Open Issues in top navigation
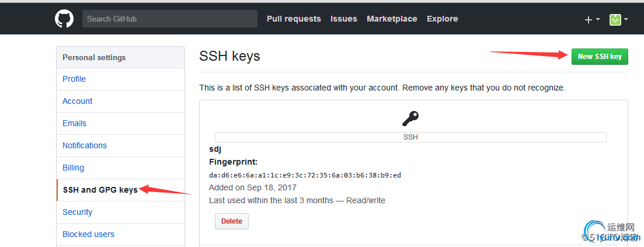644x247 pixels. coord(344,19)
